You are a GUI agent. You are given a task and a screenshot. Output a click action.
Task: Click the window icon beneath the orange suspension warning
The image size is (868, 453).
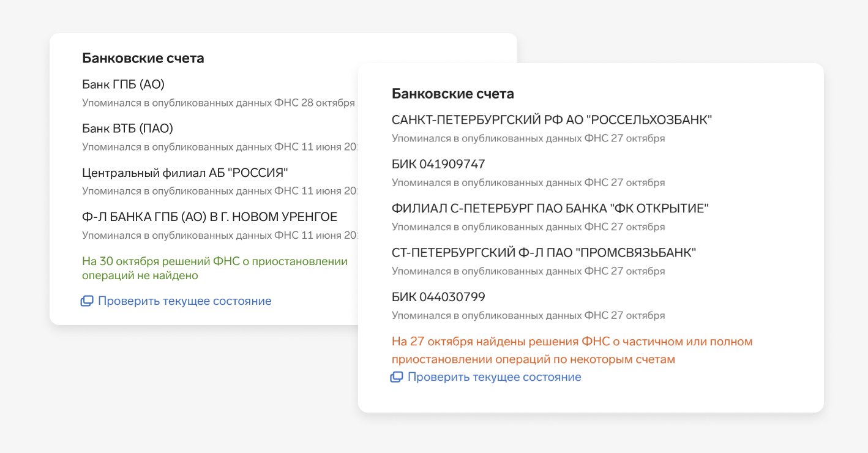397,377
